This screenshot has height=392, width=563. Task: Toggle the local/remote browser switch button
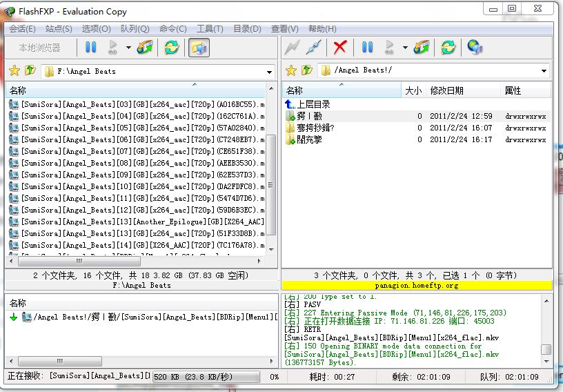[x=199, y=48]
